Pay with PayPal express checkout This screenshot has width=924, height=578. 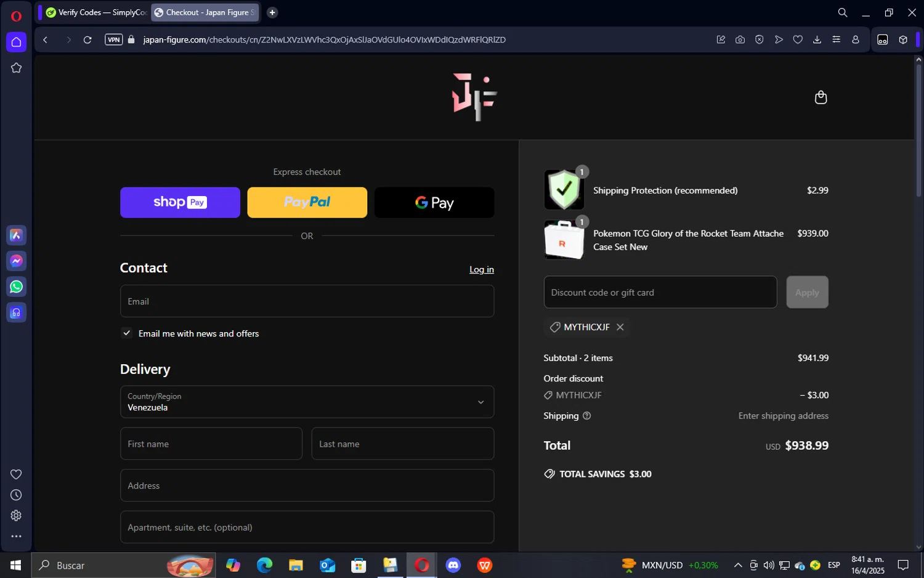307,203
